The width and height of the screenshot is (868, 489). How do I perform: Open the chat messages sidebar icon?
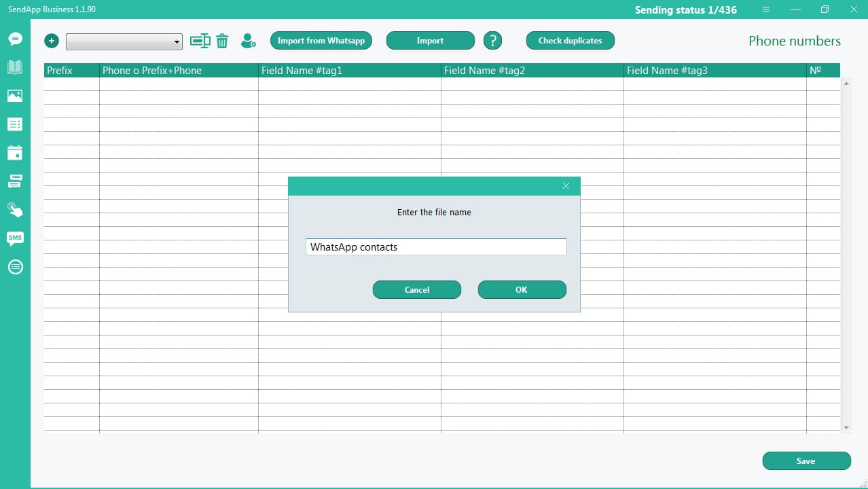coord(15,39)
